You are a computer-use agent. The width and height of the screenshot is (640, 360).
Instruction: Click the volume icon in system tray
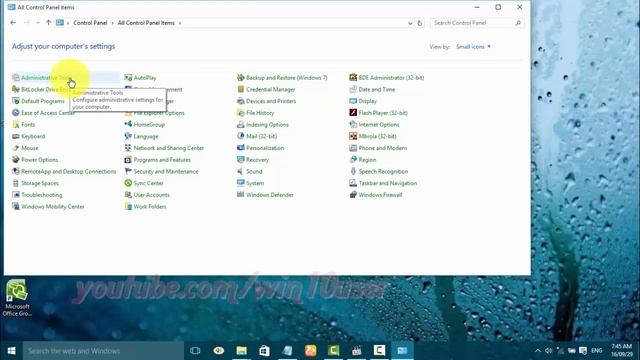(549, 351)
